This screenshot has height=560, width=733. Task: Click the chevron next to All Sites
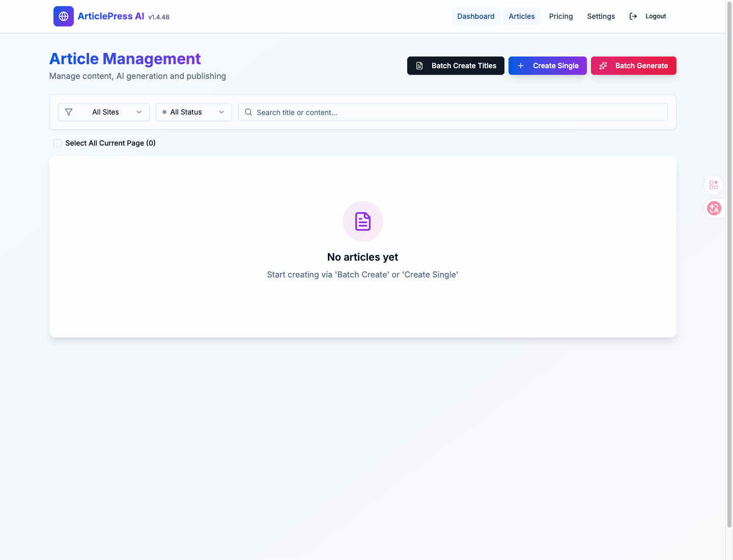click(x=139, y=112)
